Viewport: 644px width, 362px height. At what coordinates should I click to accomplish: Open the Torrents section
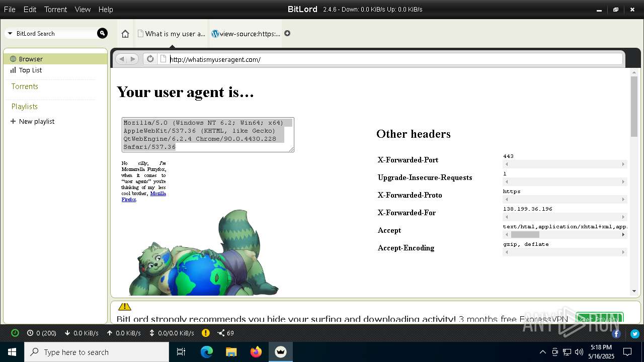point(25,86)
